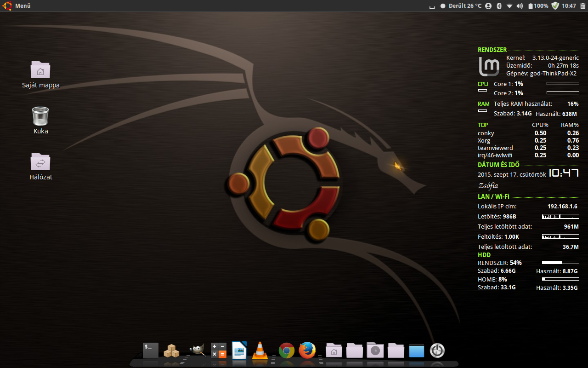588x368 pixels.
Task: Click the date 2015. szept 17. csütörtök
Action: click(512, 174)
